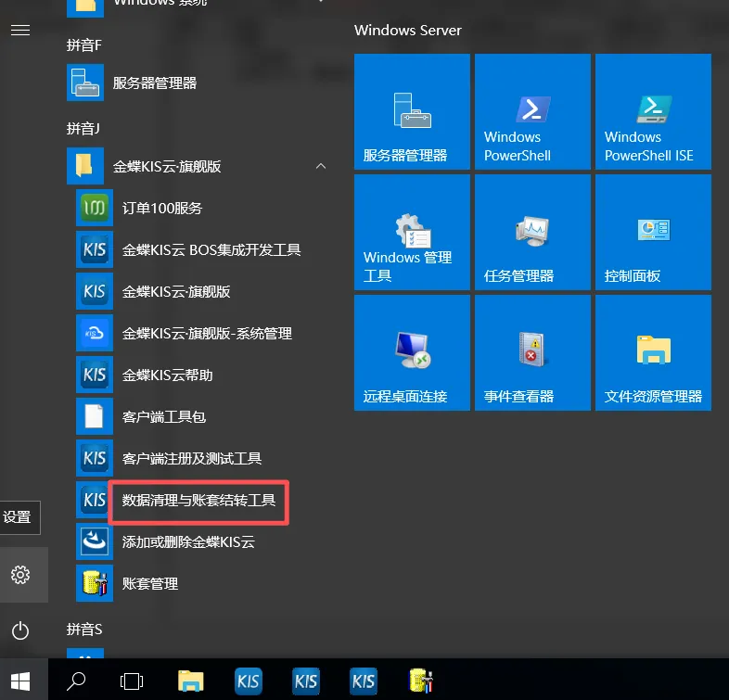
Task: Open the 金蝶KIS云·旗舰版 folder icon
Action: coord(85,166)
